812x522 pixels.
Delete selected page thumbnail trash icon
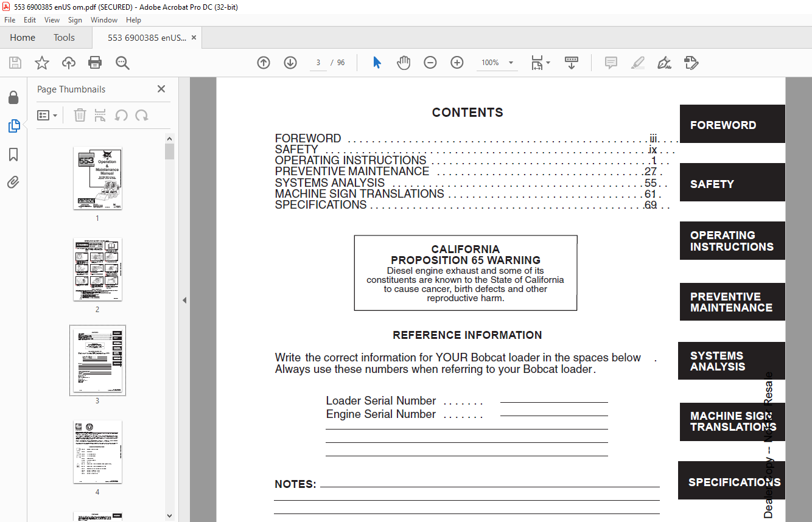coord(80,115)
